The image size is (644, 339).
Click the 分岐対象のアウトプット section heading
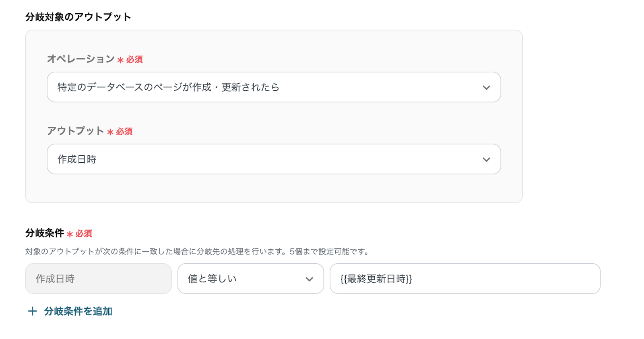coord(78,17)
